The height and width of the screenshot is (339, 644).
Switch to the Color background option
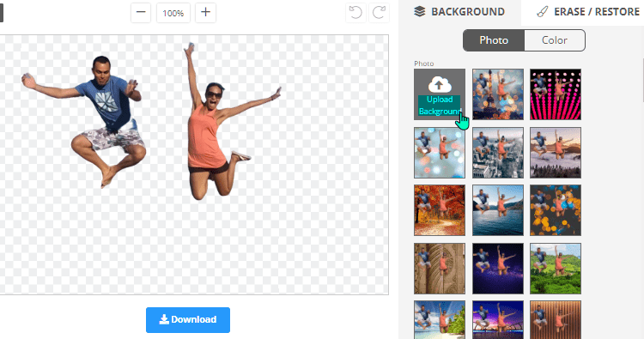pyautogui.click(x=555, y=40)
